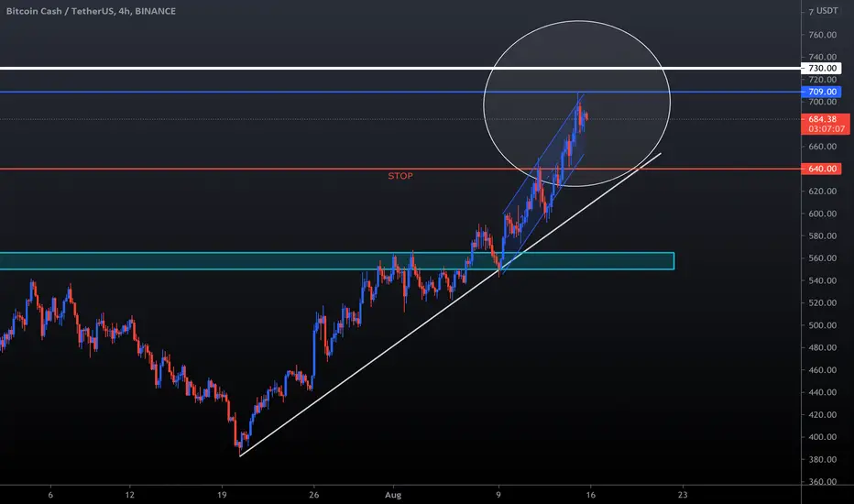This screenshot has width=854, height=504.
Task: Click the 360.00 price axis tick
Action: tap(823, 482)
